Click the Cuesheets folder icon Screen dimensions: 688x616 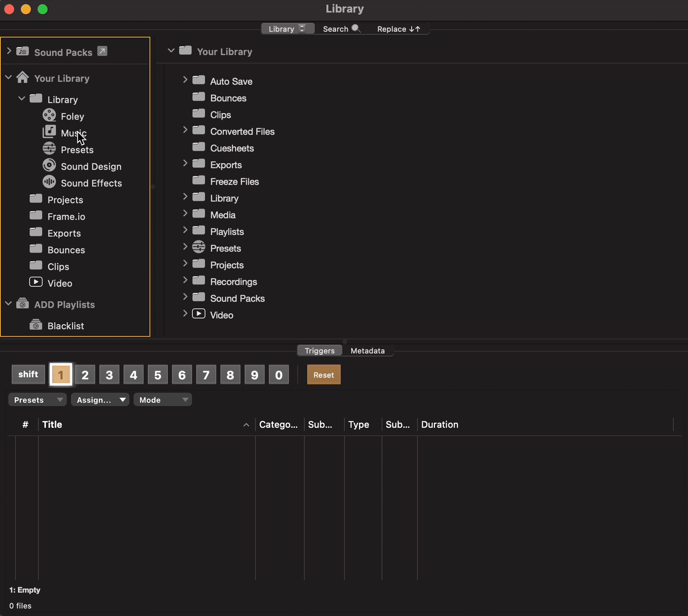(x=199, y=146)
